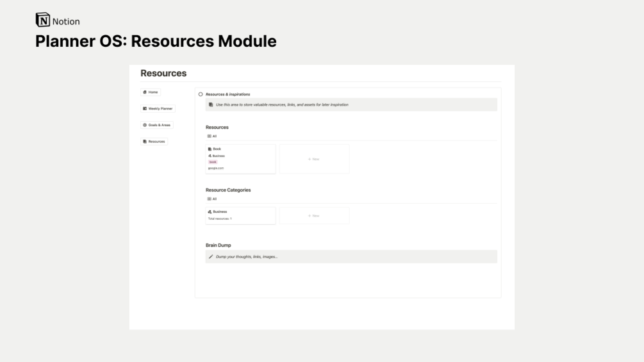Click the Notion logo icon

click(x=43, y=20)
